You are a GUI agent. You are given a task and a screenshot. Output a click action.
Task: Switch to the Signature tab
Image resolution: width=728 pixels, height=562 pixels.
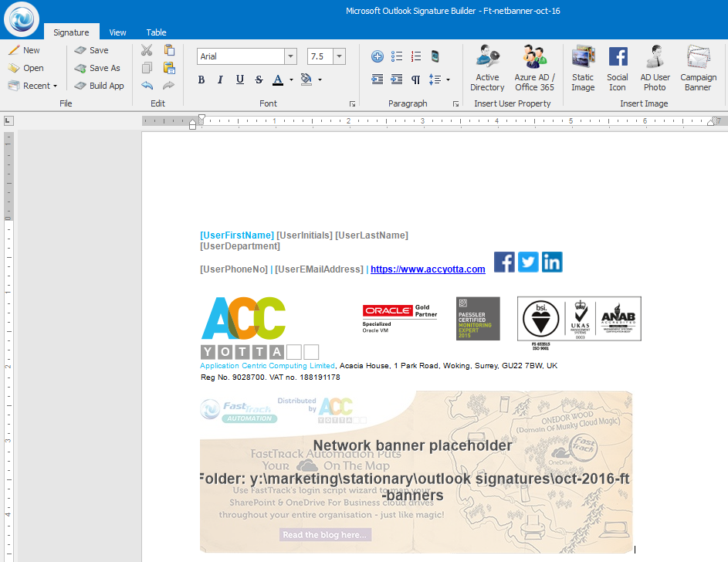point(71,32)
